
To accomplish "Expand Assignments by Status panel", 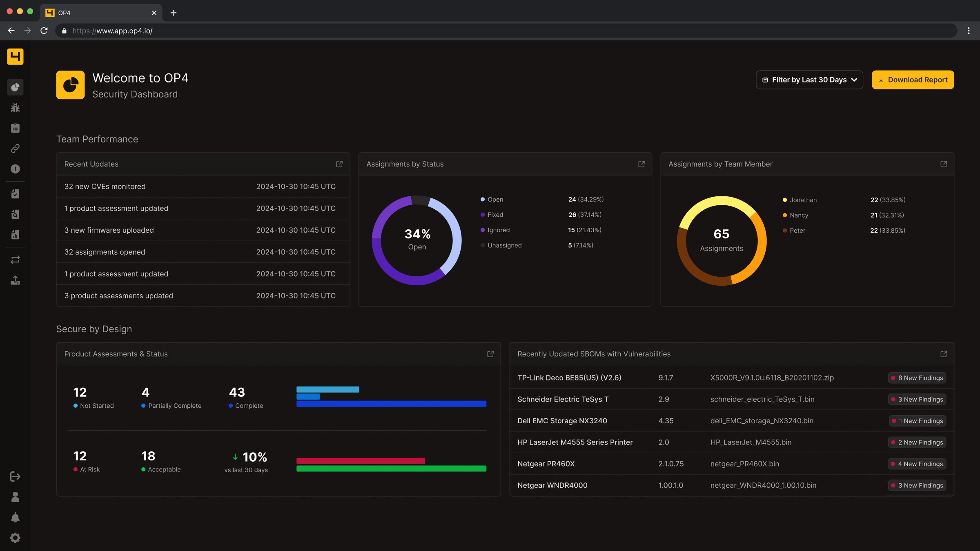I will (x=641, y=164).
